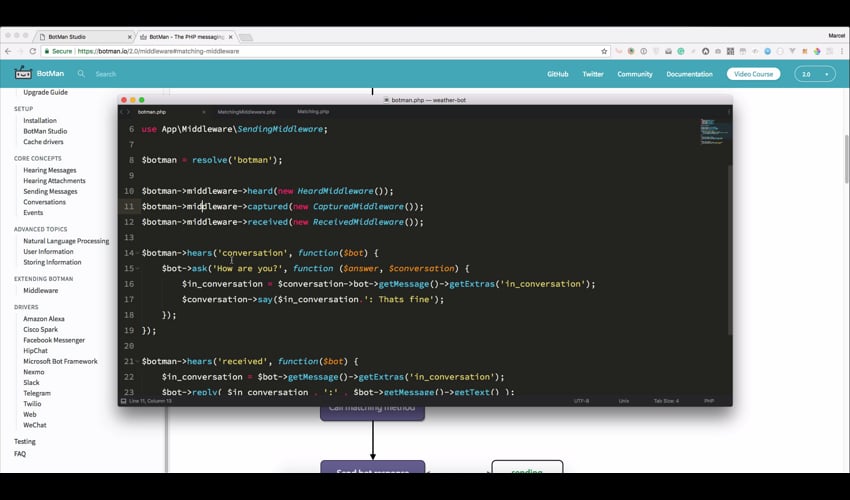Open the 2.0 version dropdown
The width and height of the screenshot is (850, 500).
[815, 74]
